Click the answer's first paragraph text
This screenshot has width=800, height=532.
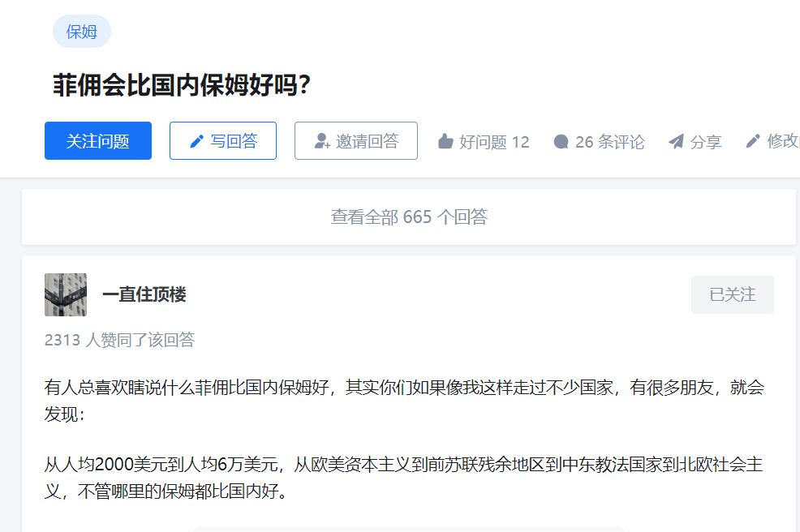click(x=404, y=401)
